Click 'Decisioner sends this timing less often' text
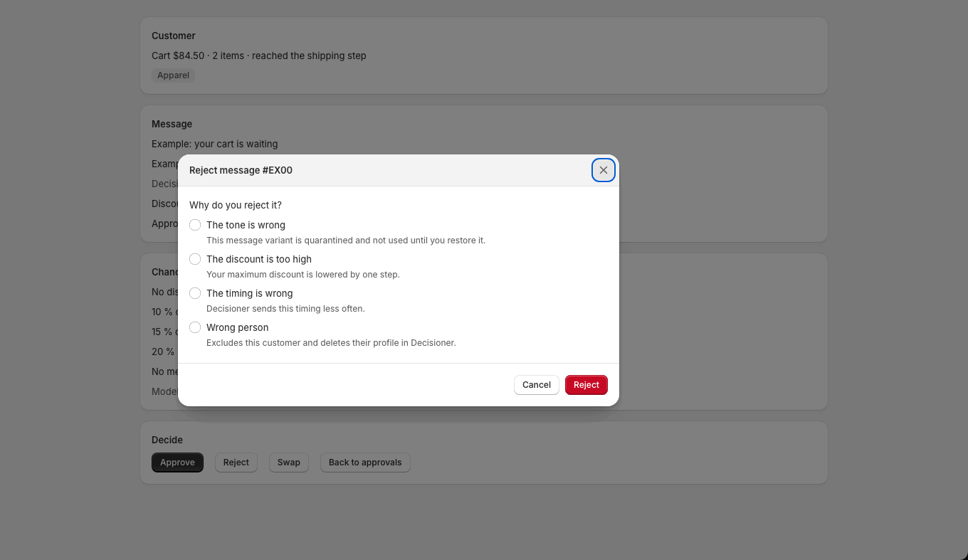This screenshot has height=560, width=968. 285,309
